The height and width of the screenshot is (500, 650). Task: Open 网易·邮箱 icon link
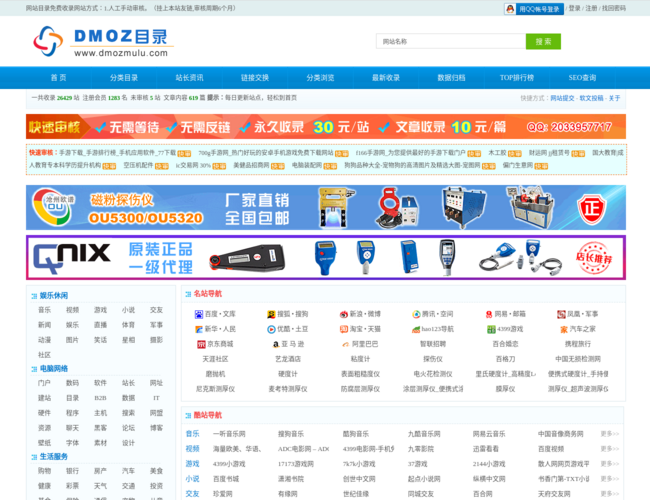[x=489, y=314]
